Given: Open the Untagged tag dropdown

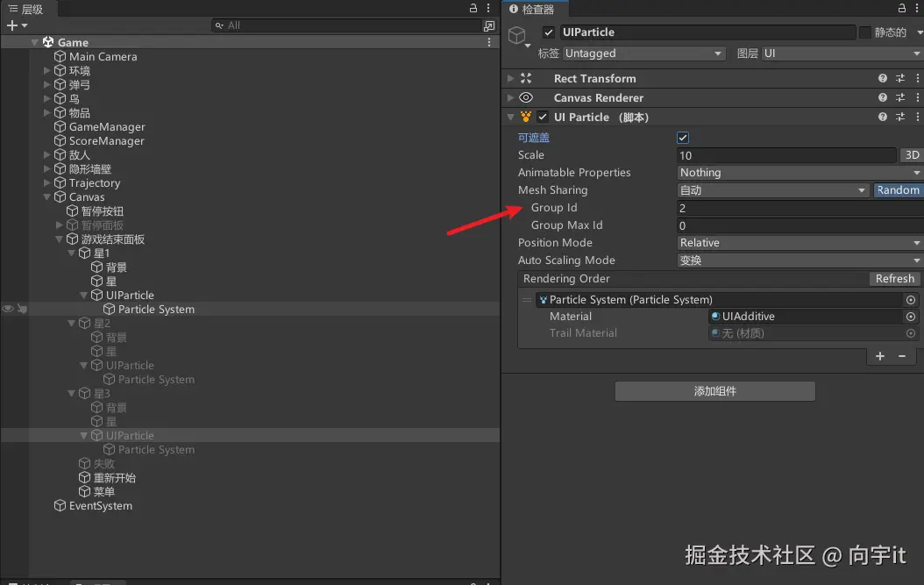Looking at the screenshot, I should tap(643, 54).
